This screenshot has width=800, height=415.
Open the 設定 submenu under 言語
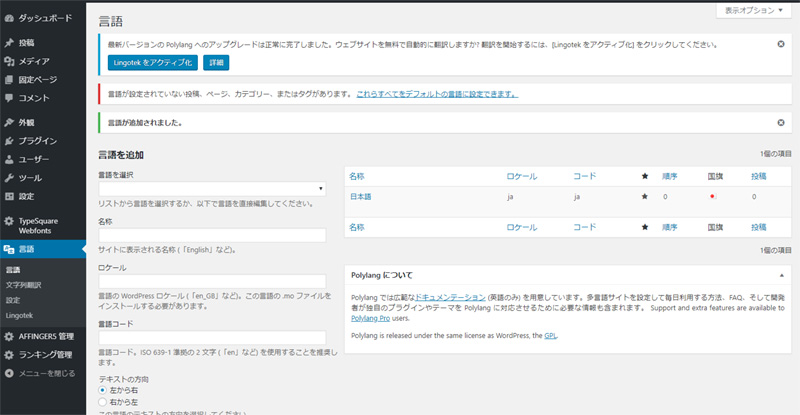(x=13, y=300)
